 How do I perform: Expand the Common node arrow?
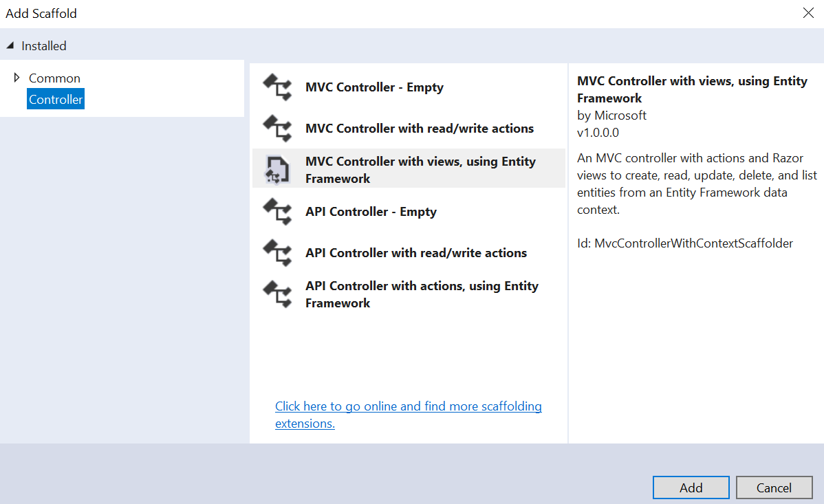coord(17,78)
